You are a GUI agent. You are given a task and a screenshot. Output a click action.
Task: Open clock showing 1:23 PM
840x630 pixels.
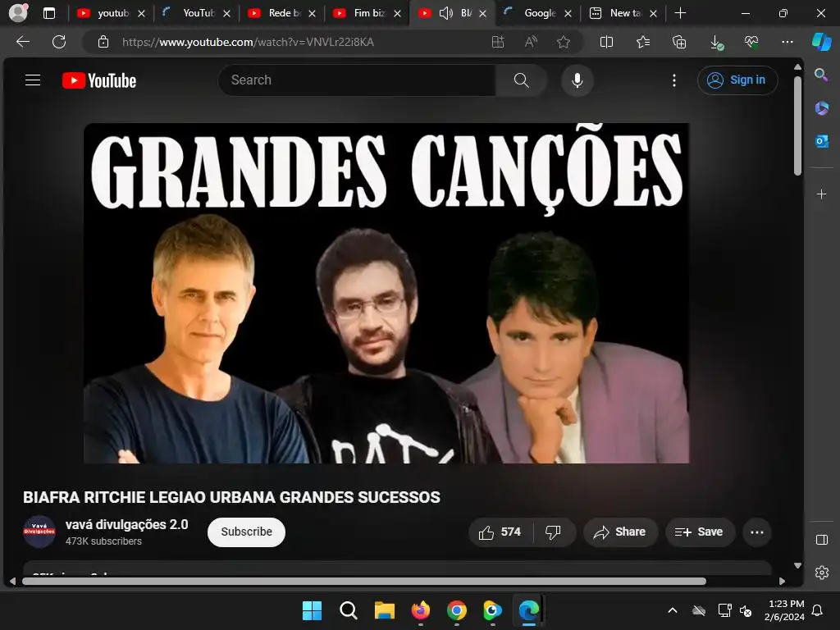click(784, 610)
